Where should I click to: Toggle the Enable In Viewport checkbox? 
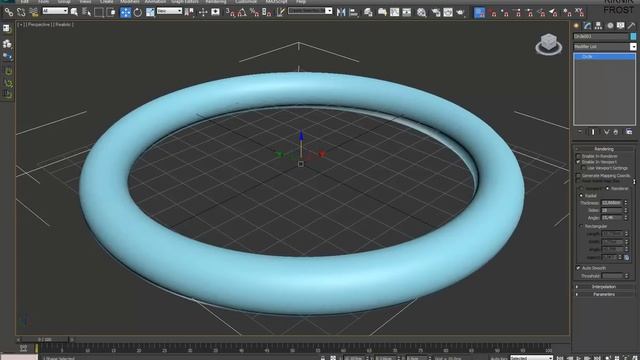pyautogui.click(x=578, y=162)
